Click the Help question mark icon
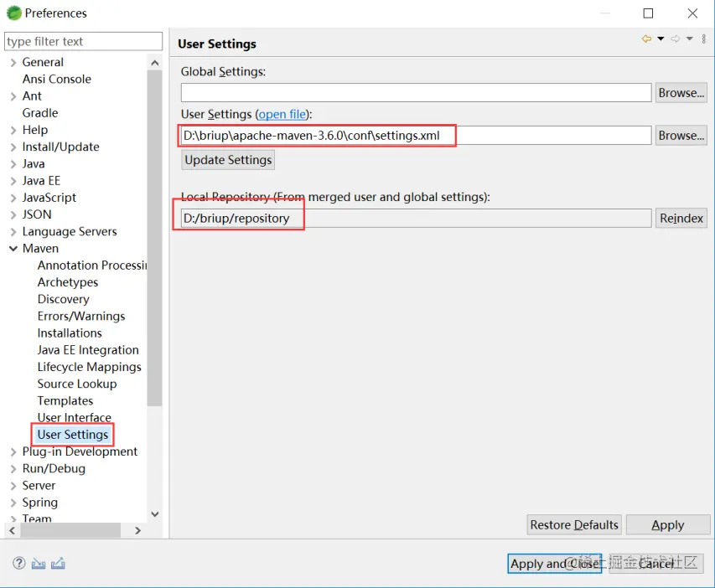Viewport: 715px width, 588px height. click(x=18, y=564)
